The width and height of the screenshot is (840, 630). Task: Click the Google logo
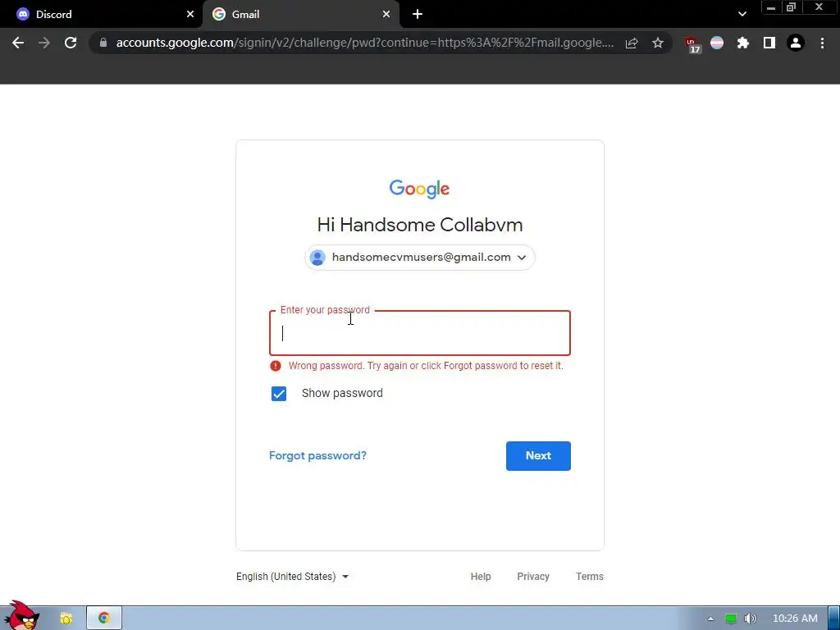[x=419, y=189]
